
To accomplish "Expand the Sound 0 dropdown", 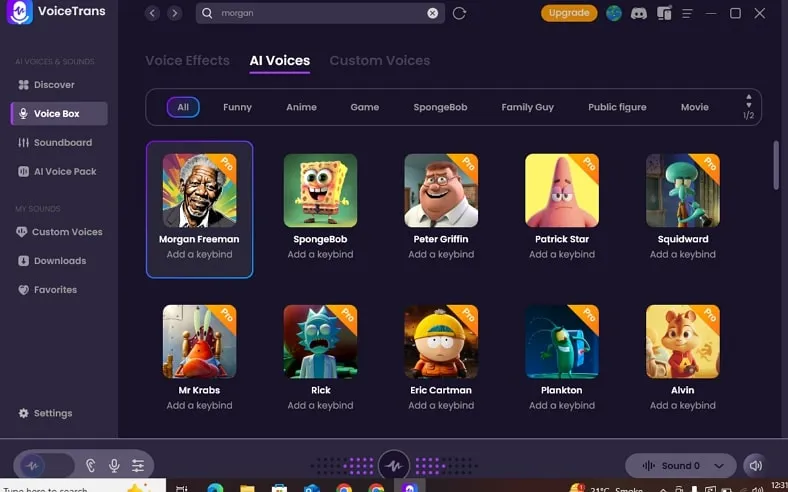I will [x=681, y=465].
